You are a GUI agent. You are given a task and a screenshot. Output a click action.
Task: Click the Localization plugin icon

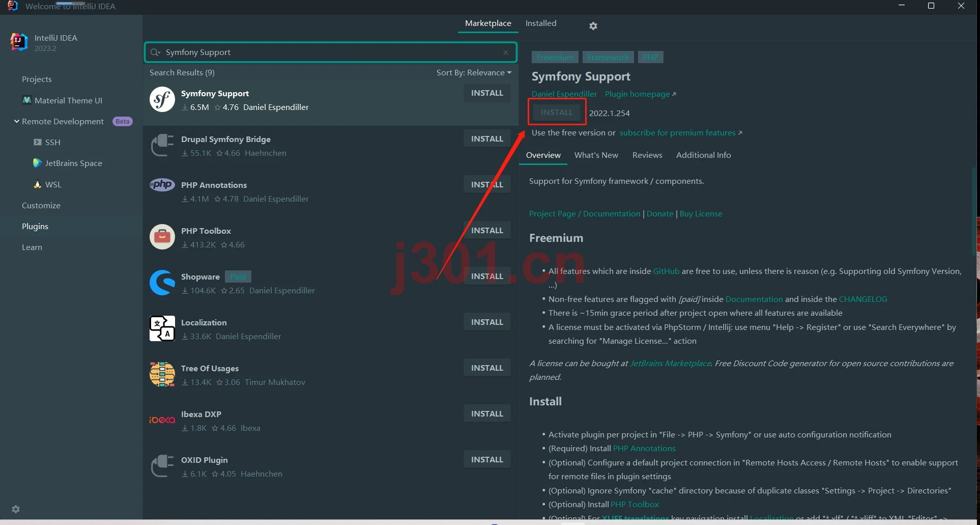pyautogui.click(x=162, y=328)
